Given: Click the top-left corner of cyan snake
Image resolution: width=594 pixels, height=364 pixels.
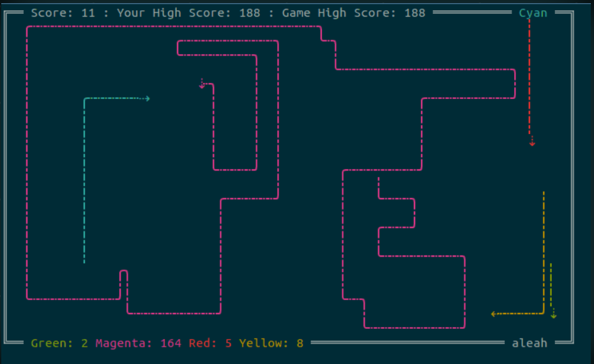Looking at the screenshot, I should coord(84,98).
